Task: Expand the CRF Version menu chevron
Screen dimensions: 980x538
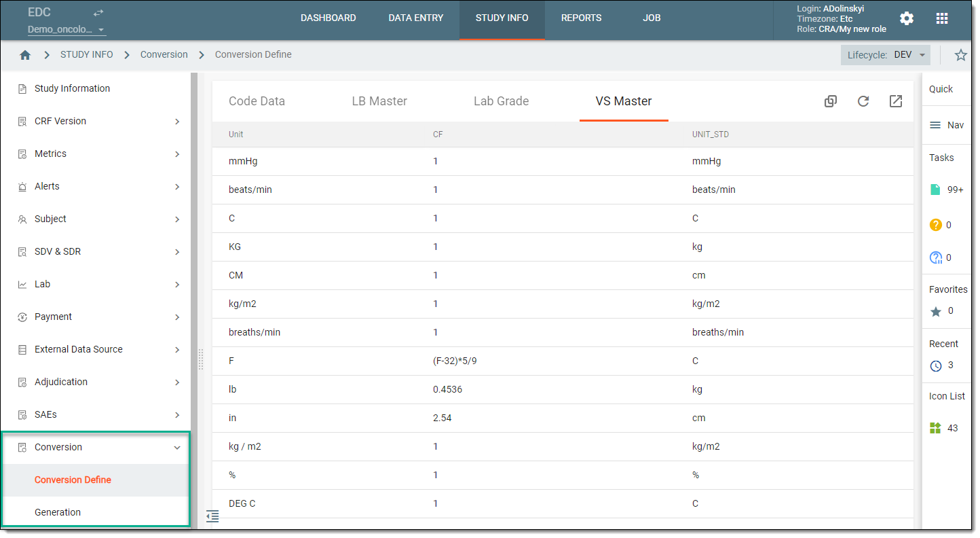Action: (177, 122)
